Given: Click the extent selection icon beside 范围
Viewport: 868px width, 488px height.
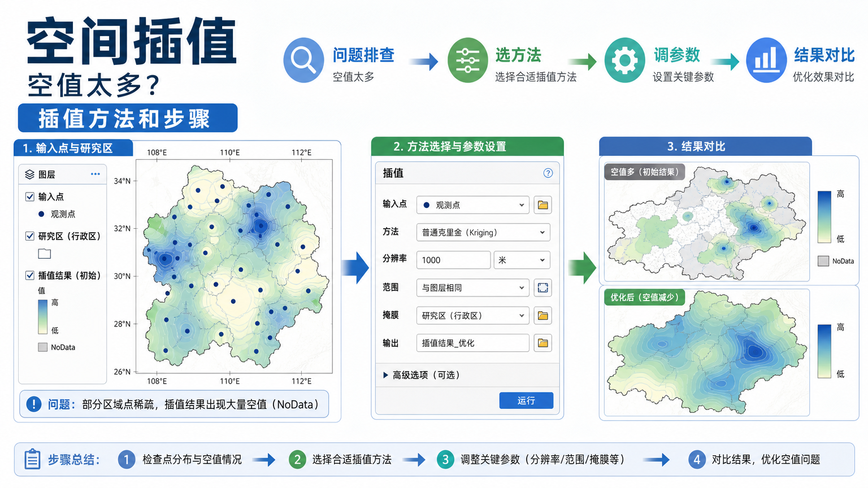Looking at the screenshot, I should [542, 287].
